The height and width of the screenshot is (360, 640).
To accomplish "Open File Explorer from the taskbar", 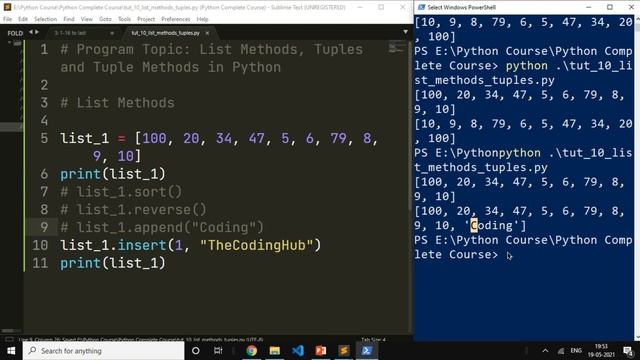I will [x=275, y=351].
